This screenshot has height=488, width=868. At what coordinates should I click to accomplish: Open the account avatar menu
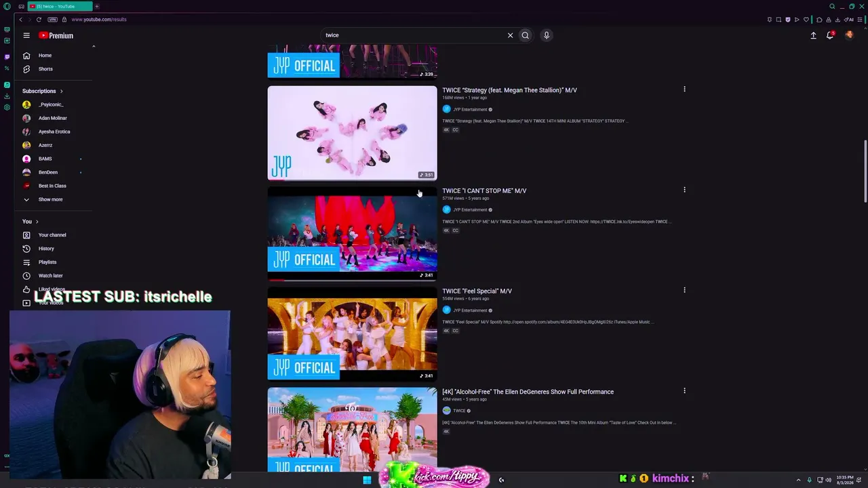849,35
